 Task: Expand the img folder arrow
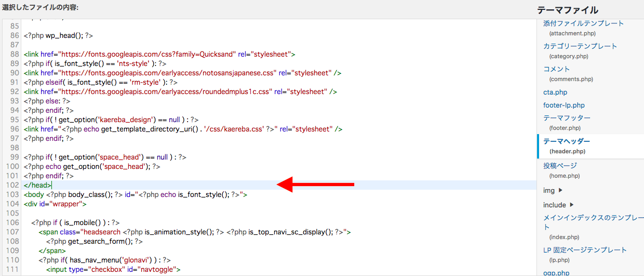tap(560, 190)
